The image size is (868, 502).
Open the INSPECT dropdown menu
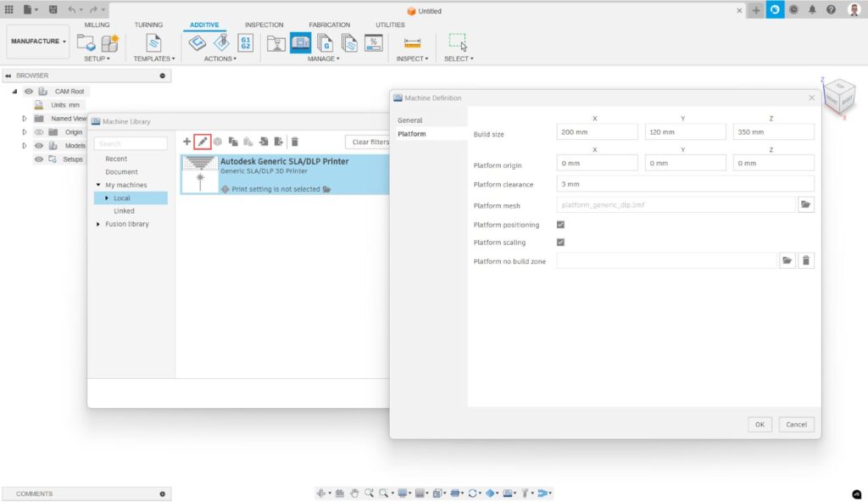[x=413, y=59]
